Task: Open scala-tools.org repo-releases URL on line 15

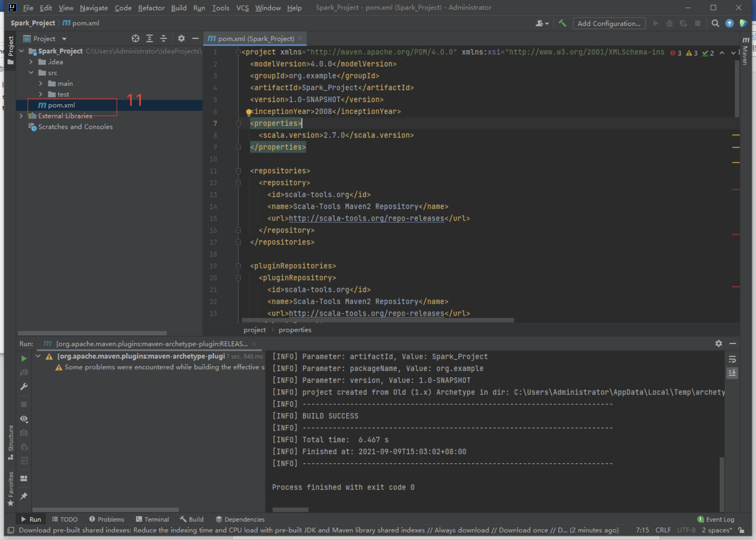Action: tap(366, 218)
